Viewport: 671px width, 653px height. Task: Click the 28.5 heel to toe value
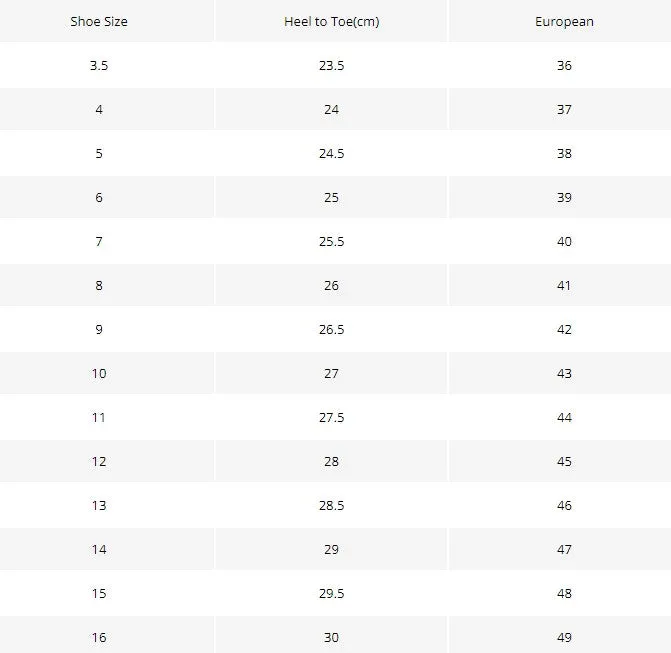tap(331, 505)
